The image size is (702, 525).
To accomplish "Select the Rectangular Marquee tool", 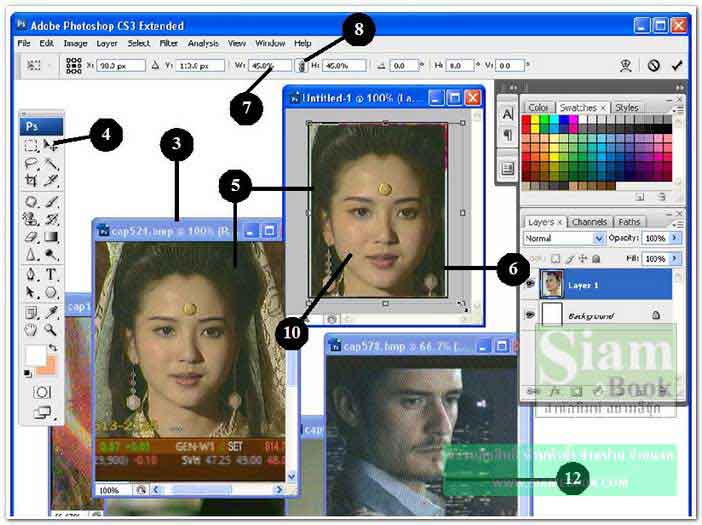I will pyautogui.click(x=31, y=145).
